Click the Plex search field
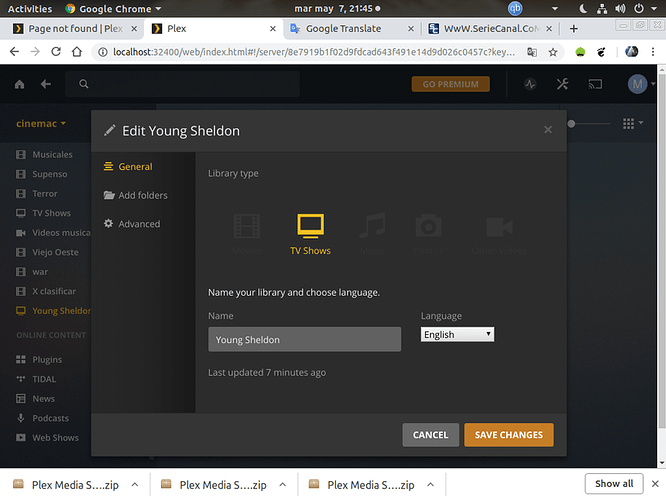This screenshot has width=666, height=500. click(x=182, y=84)
